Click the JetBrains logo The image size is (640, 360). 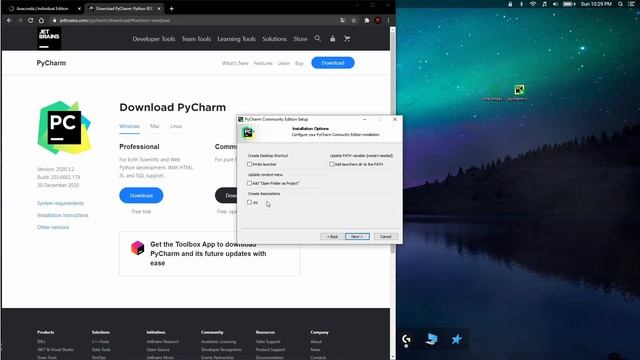49,38
